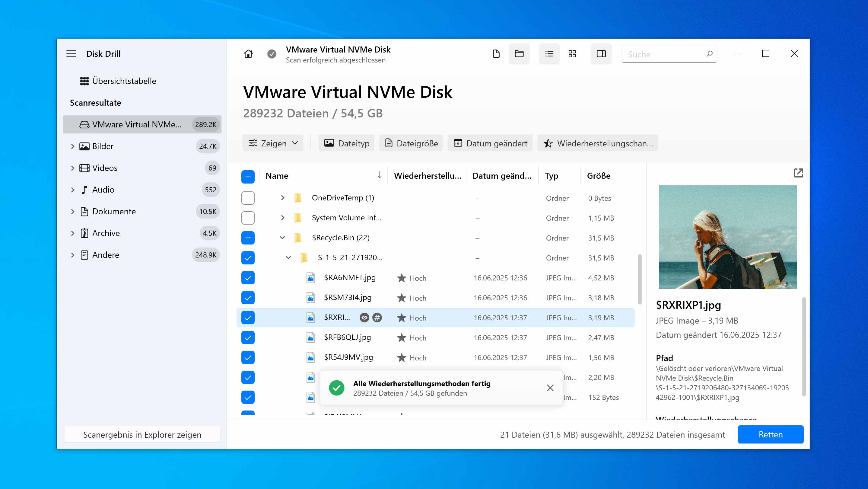This screenshot has height=489, width=868.
Task: Select VMware Virtual NVMe... scan result
Action: pos(142,124)
